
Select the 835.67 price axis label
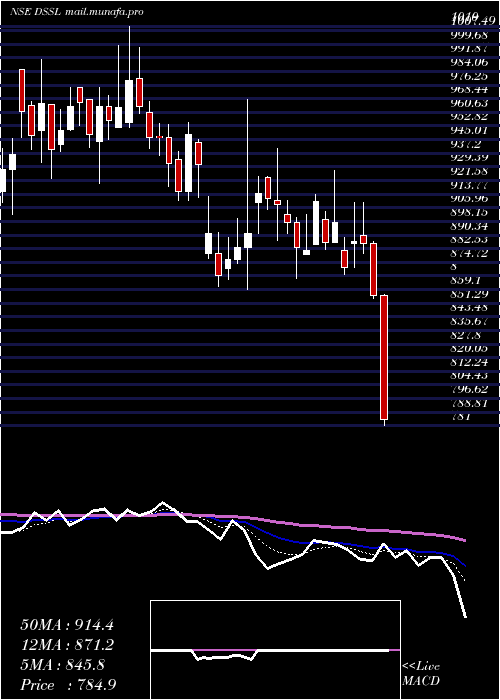click(x=470, y=321)
